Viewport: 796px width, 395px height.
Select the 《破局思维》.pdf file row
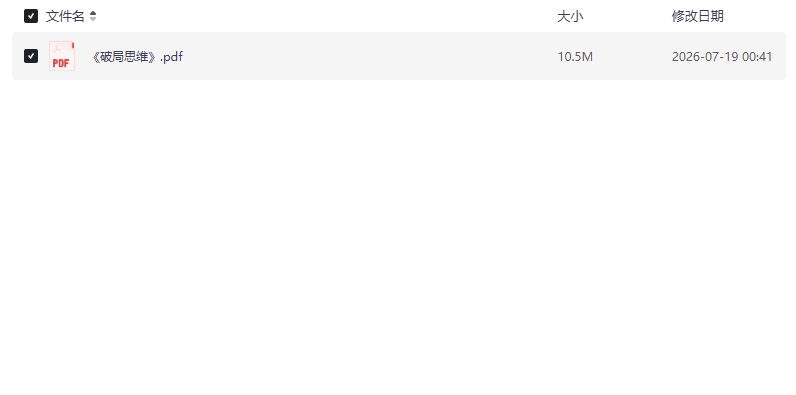399,56
